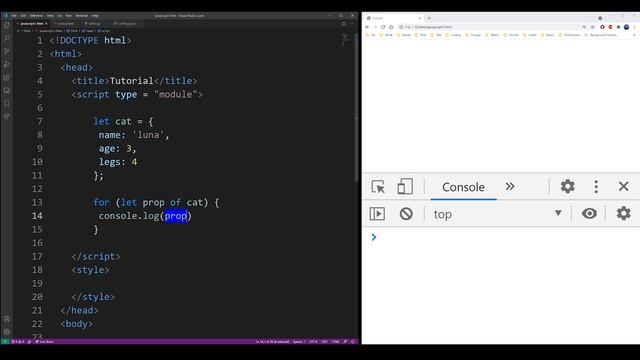The image size is (640, 360).
Task: Click 'let cat = {' on line 7
Action: (x=123, y=122)
